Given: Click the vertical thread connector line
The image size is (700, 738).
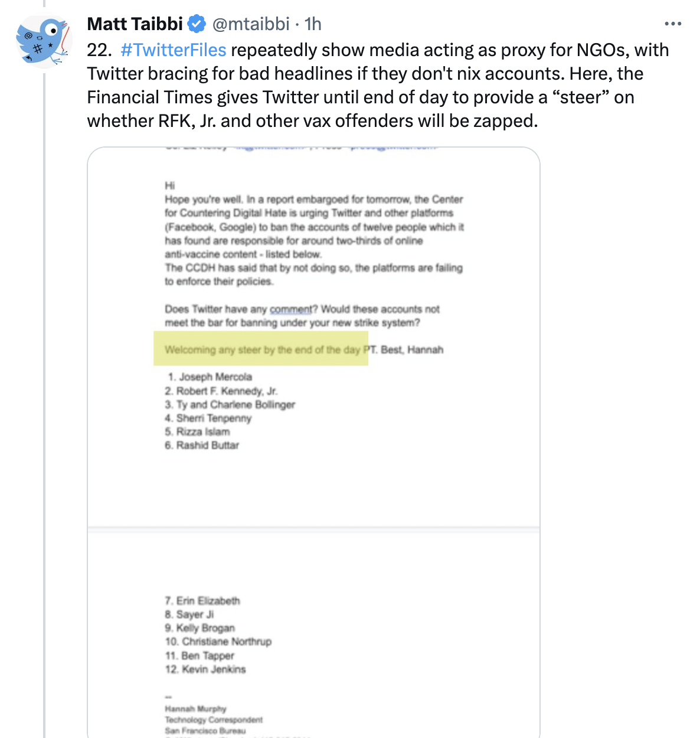Looking at the screenshot, I should [x=44, y=403].
